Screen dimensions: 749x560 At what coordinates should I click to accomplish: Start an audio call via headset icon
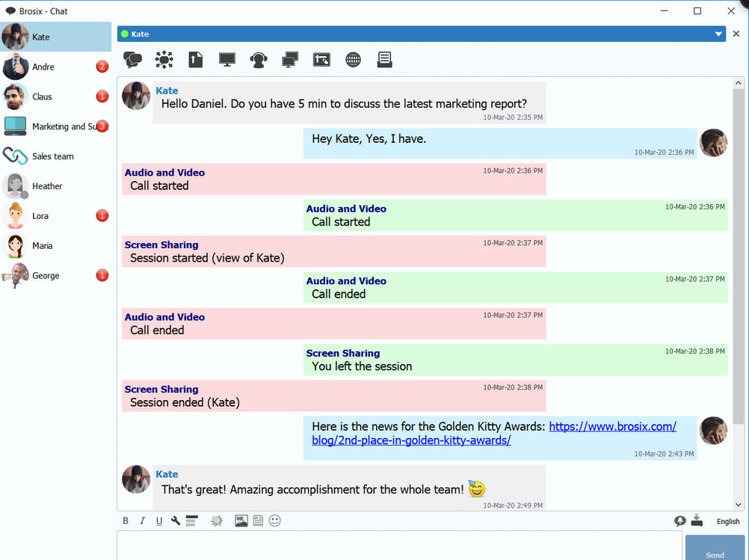click(x=259, y=60)
